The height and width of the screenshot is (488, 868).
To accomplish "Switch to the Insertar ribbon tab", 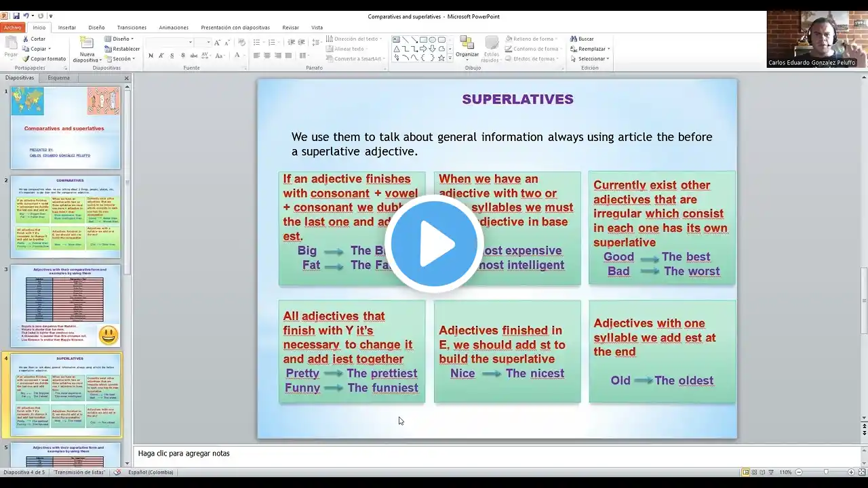I will (x=67, y=28).
